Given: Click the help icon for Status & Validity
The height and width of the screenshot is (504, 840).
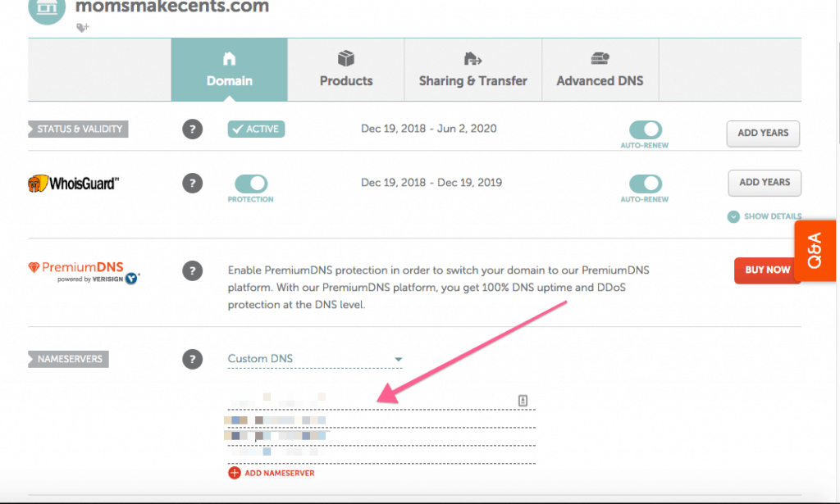Looking at the screenshot, I should pos(192,129).
